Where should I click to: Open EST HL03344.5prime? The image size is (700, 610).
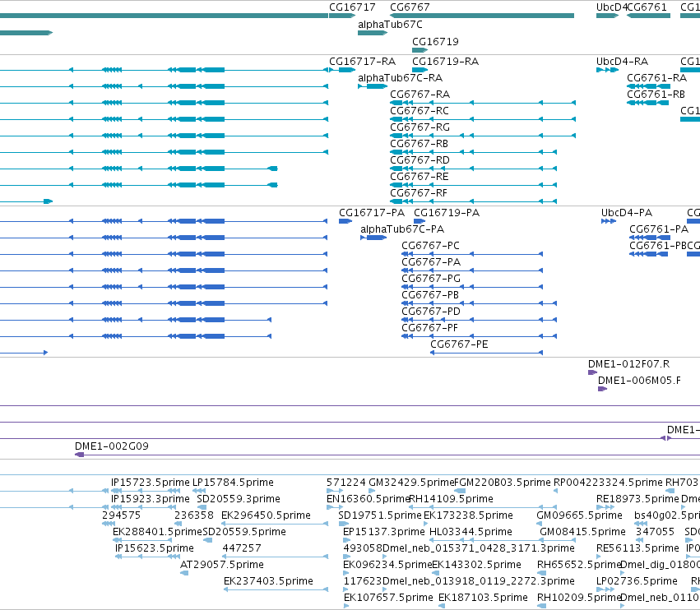[x=471, y=531]
